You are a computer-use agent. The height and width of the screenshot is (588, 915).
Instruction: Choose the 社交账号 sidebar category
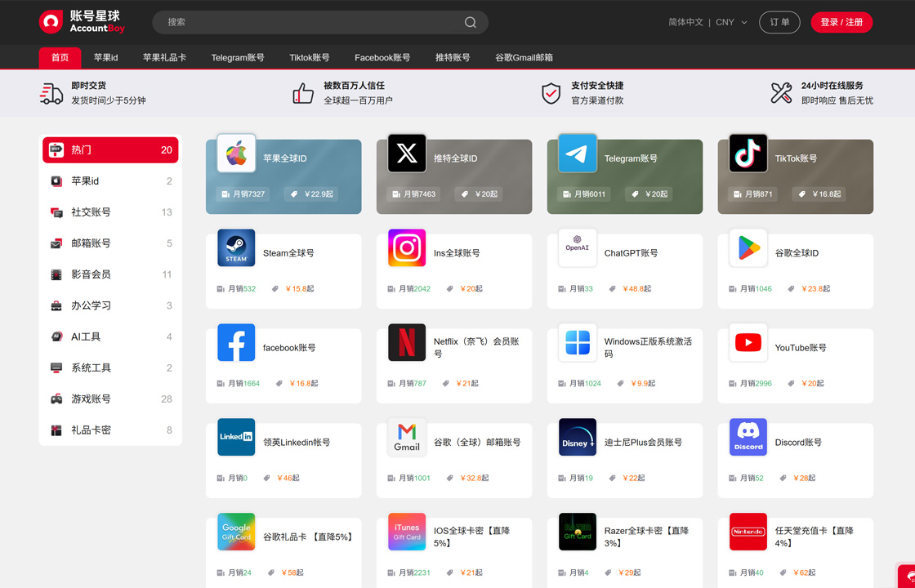(x=110, y=212)
